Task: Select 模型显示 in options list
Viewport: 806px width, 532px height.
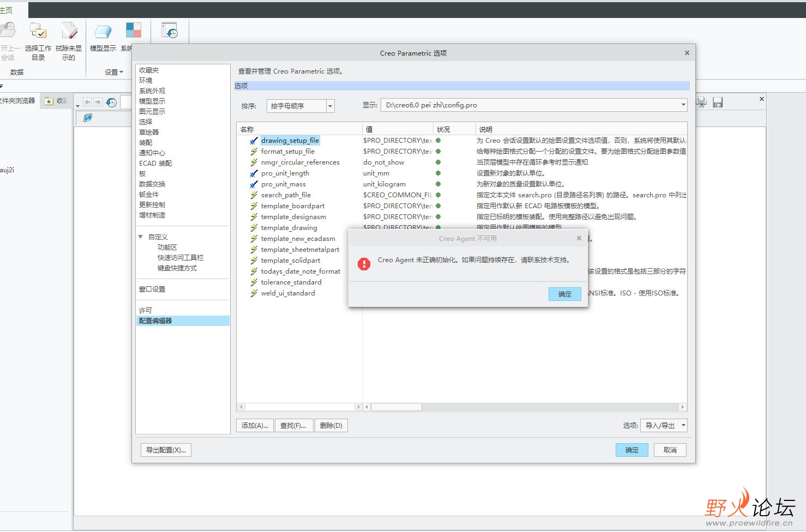Action: pos(152,101)
